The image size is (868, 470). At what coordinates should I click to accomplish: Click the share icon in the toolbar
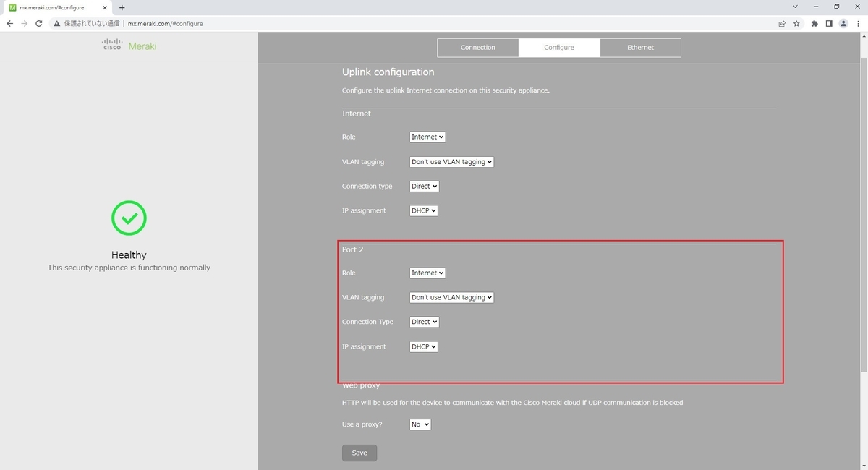(781, 23)
